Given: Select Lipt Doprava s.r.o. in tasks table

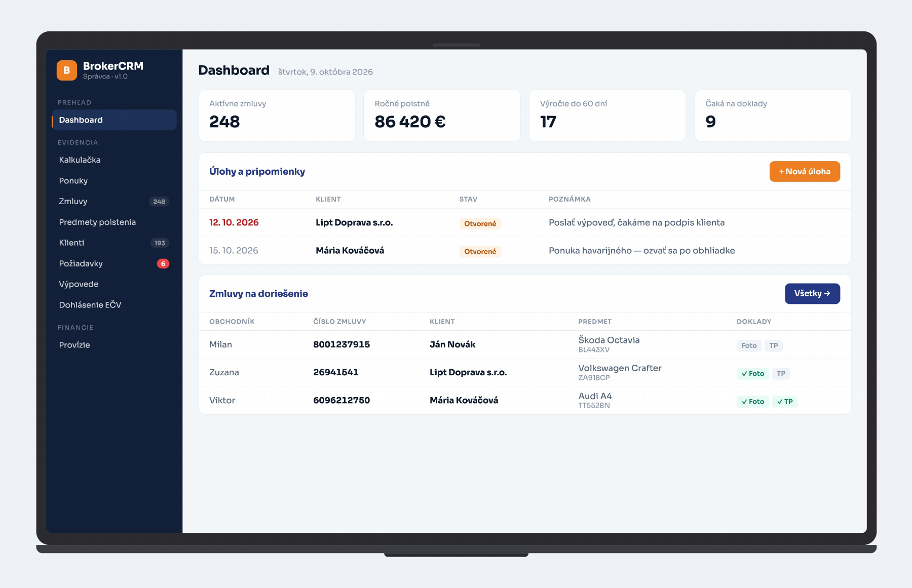Looking at the screenshot, I should pos(354,223).
